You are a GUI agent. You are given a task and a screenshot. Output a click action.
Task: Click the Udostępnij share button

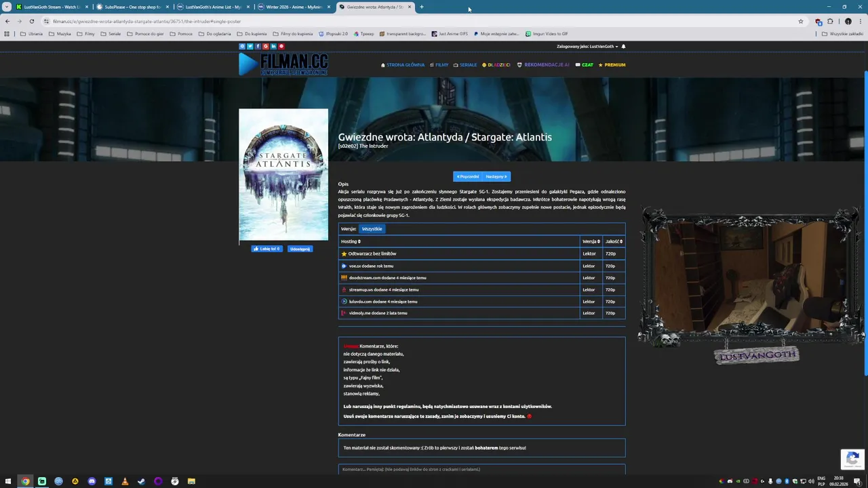tap(300, 249)
